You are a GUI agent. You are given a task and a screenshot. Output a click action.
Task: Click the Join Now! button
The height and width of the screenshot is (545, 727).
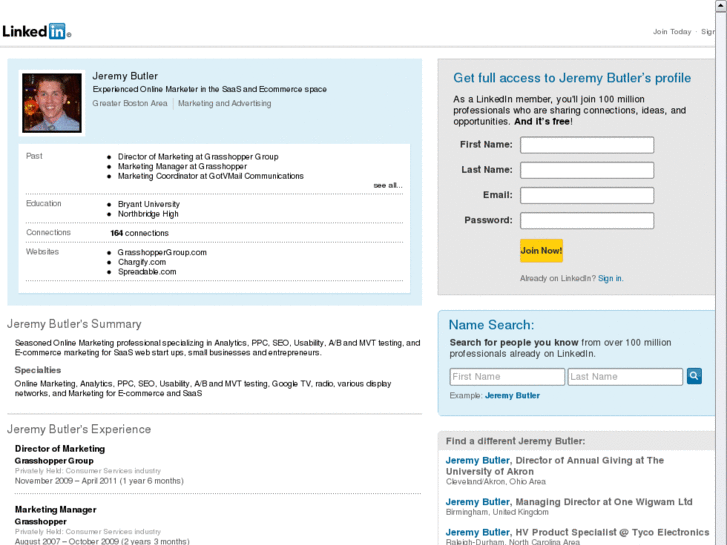(x=541, y=250)
